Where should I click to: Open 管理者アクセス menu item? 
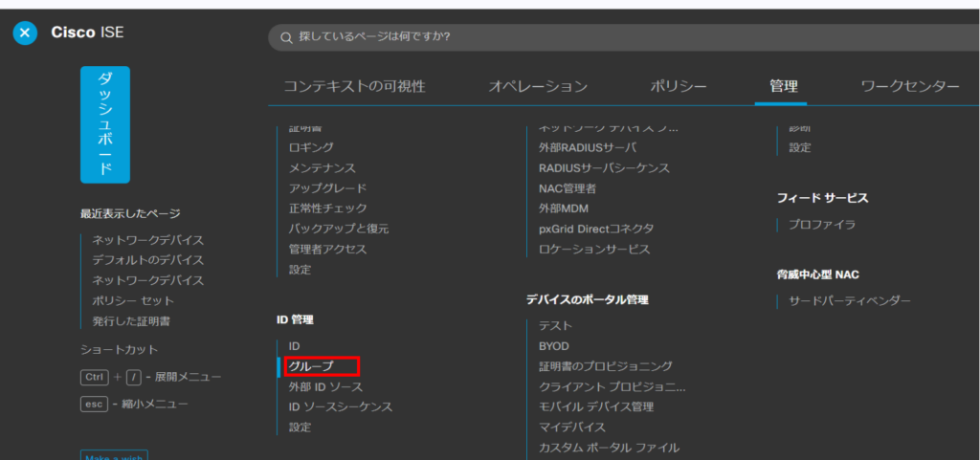[x=327, y=249]
